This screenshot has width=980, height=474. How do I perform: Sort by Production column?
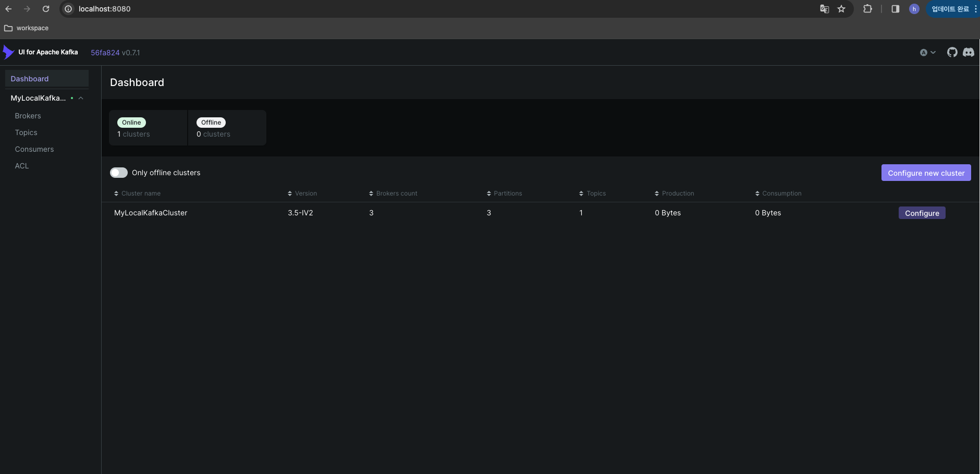click(x=675, y=193)
